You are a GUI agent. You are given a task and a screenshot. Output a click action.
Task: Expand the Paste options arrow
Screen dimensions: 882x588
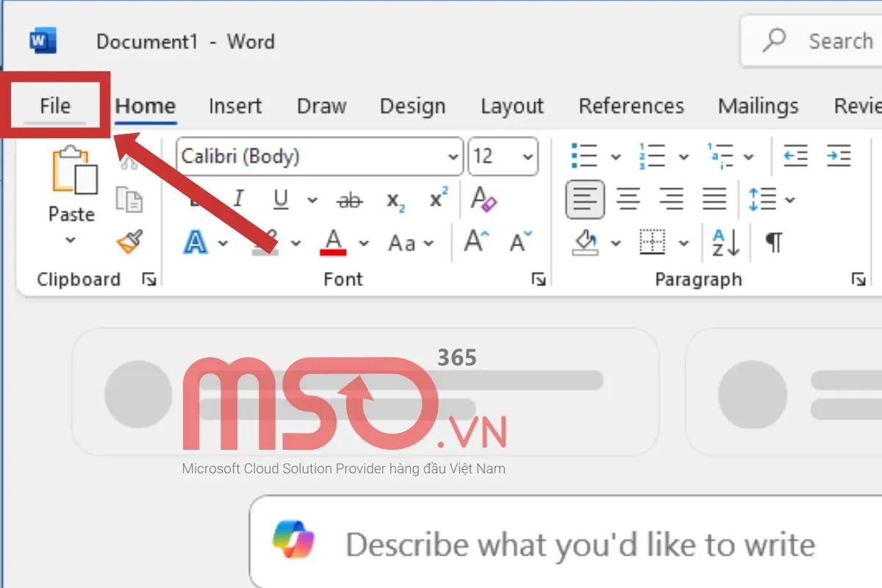pos(71,240)
